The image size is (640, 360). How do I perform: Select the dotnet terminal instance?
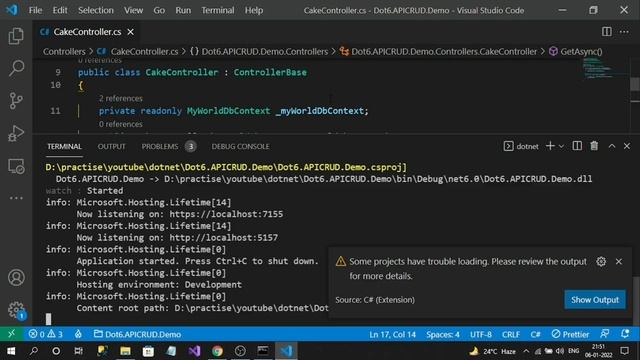coord(521,146)
